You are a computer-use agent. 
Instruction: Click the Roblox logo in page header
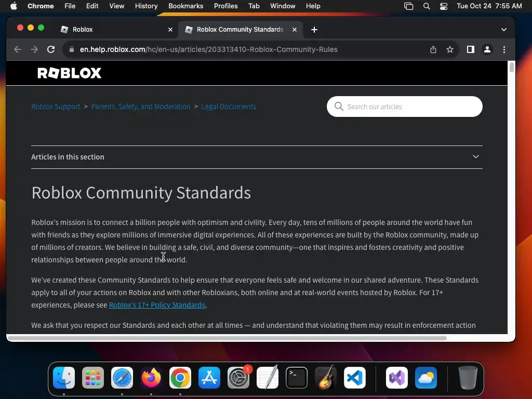click(x=69, y=73)
